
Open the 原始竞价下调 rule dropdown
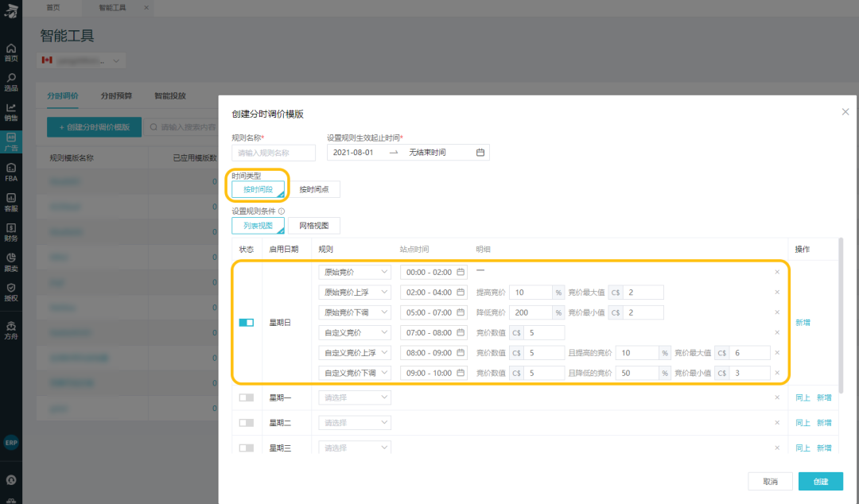(355, 312)
